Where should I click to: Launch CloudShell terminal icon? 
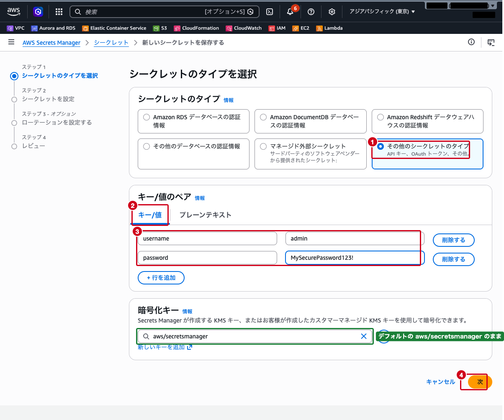[270, 12]
